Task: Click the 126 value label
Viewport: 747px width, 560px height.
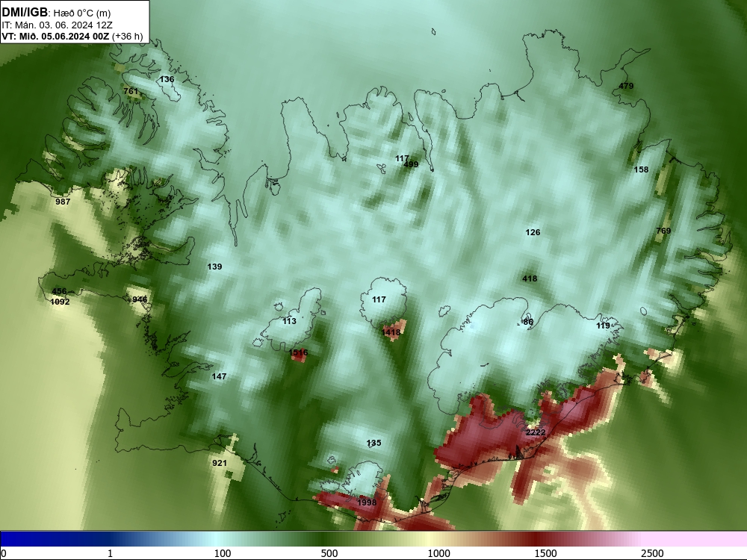Action: pyautogui.click(x=533, y=232)
